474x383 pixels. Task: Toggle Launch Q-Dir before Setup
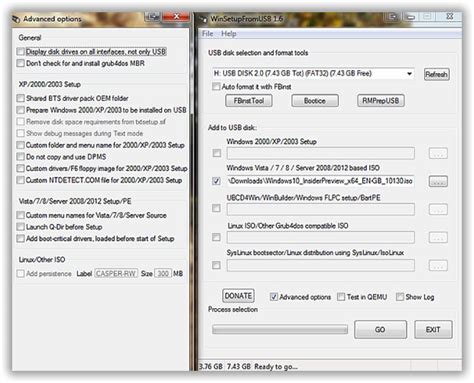pos(21,227)
